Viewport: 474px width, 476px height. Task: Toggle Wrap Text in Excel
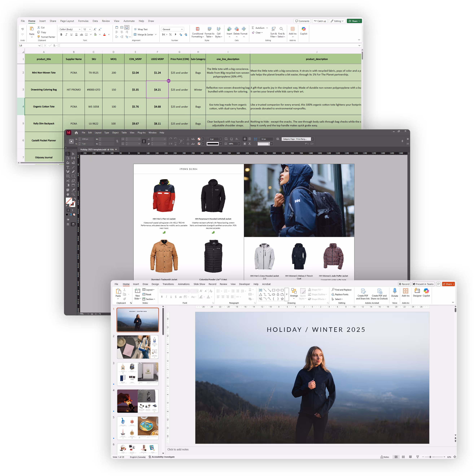[141, 29]
